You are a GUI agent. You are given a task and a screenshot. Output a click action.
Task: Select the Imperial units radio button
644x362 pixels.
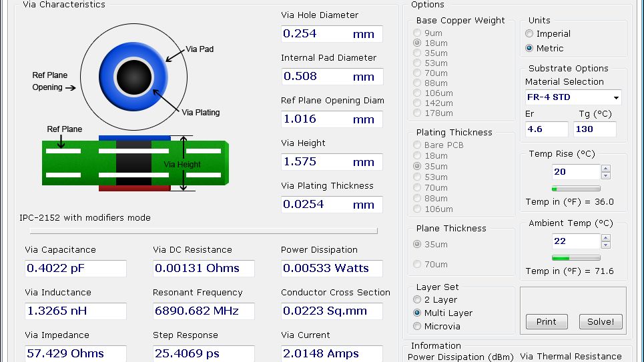pyautogui.click(x=530, y=34)
